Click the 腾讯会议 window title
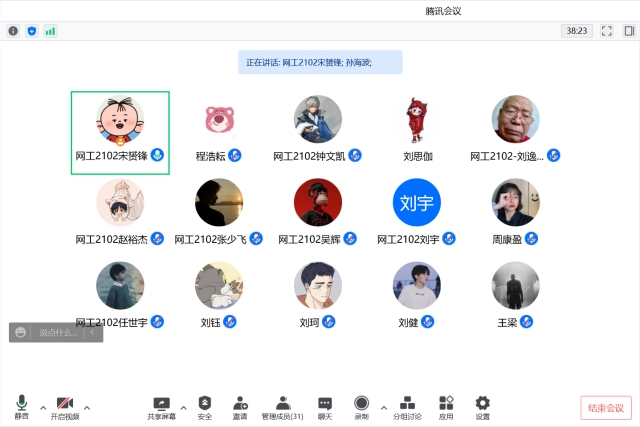The height and width of the screenshot is (427, 640). tap(443, 11)
